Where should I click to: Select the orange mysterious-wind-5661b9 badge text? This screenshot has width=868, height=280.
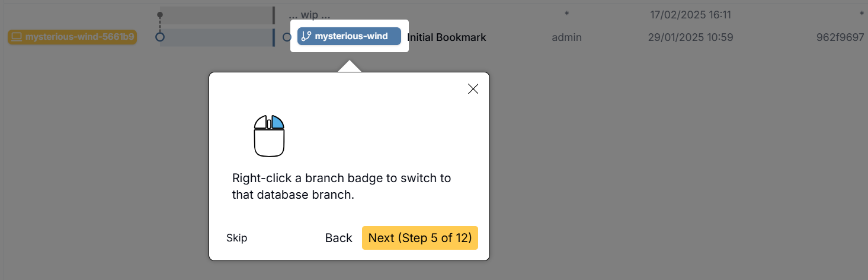coord(80,37)
